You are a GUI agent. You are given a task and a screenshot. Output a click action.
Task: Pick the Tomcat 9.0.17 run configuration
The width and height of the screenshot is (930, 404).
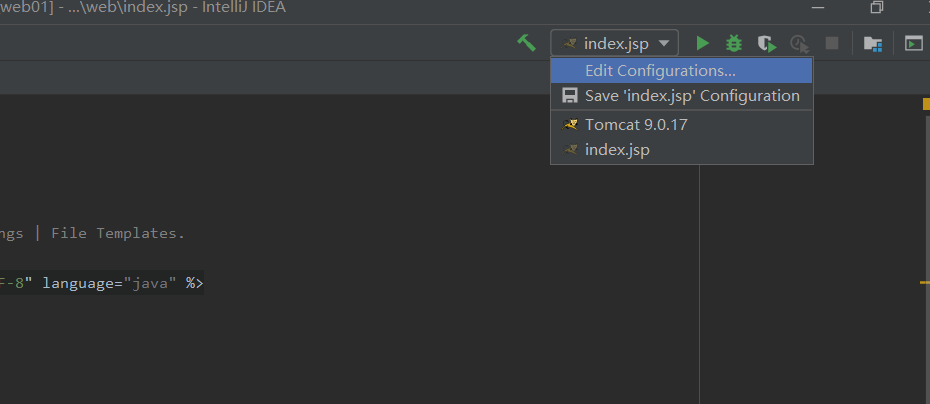tap(635, 125)
